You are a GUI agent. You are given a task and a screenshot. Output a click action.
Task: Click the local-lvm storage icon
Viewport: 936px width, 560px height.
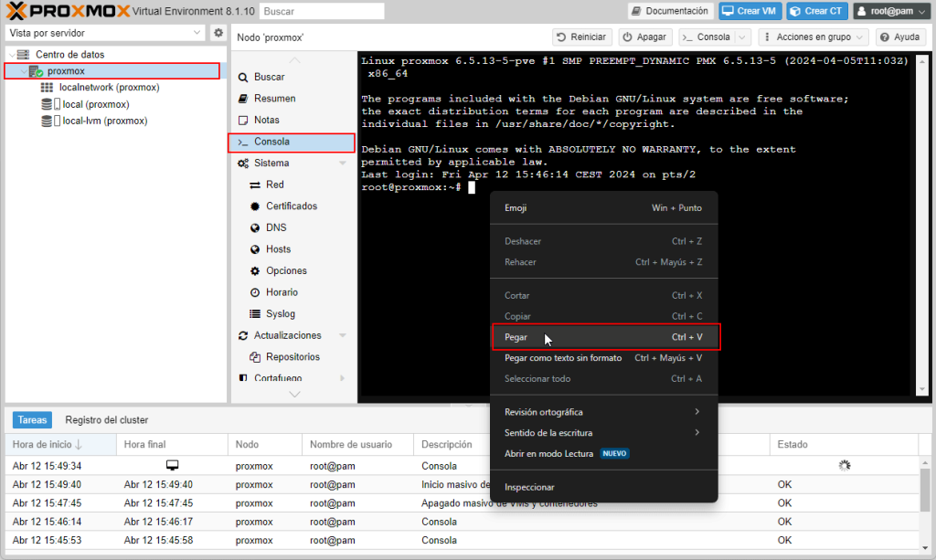click(51, 122)
